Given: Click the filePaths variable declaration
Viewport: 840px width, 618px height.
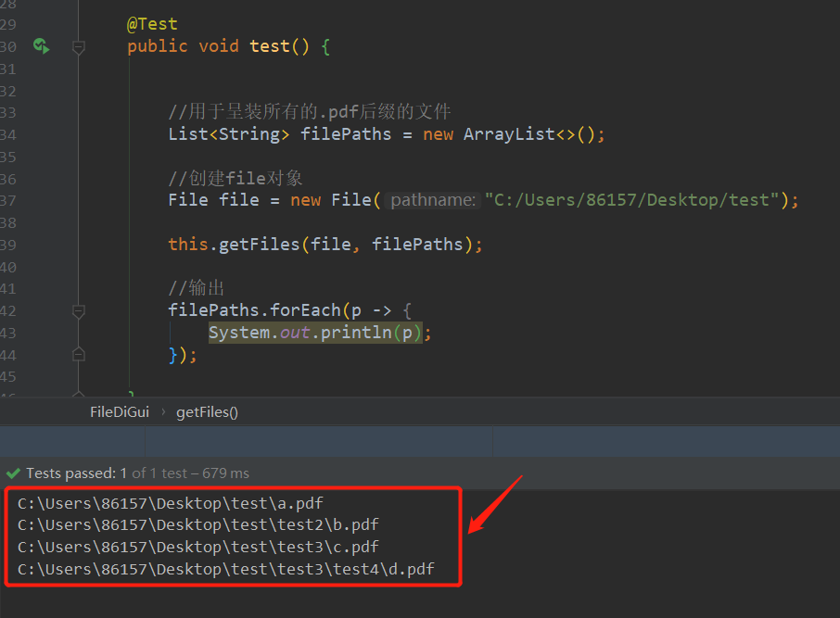Looking at the screenshot, I should click(346, 133).
